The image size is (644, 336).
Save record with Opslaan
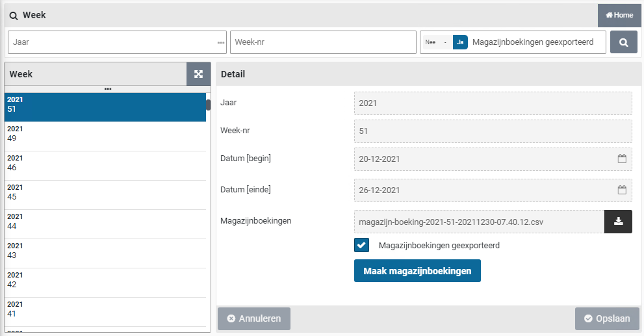(607, 318)
